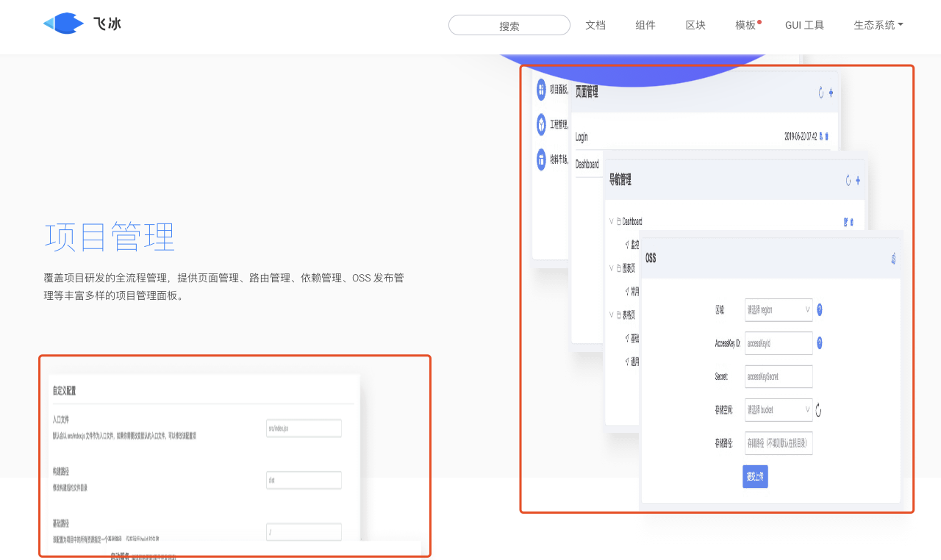Click the 基础路径 slash input
The width and height of the screenshot is (941, 560).
click(304, 532)
